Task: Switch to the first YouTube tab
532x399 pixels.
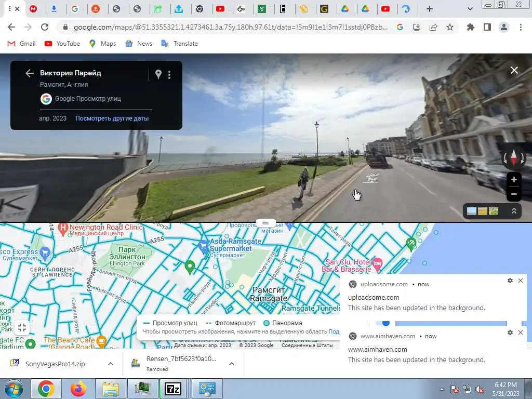Action: (220, 9)
